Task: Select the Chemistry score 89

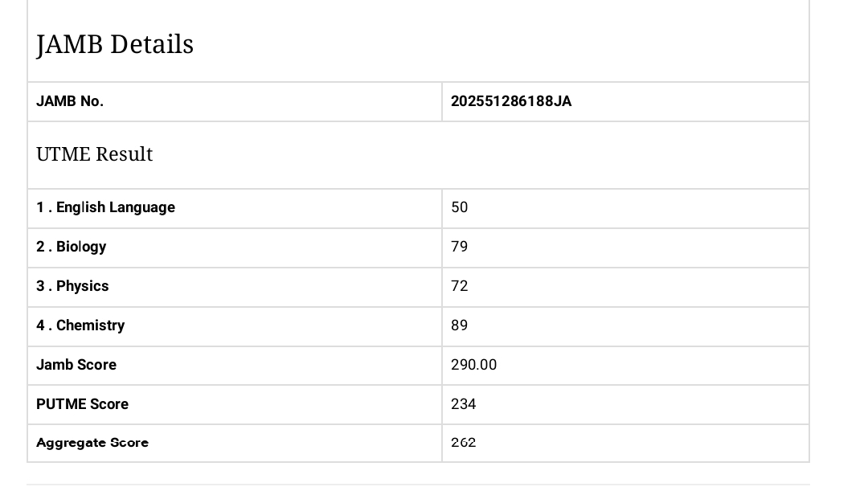Action: [x=460, y=325]
